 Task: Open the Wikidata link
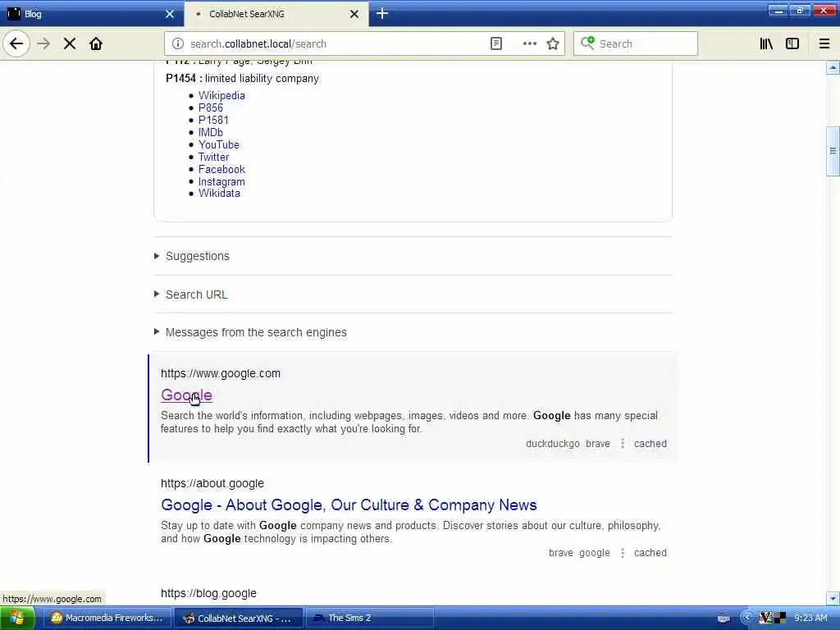[x=219, y=194]
